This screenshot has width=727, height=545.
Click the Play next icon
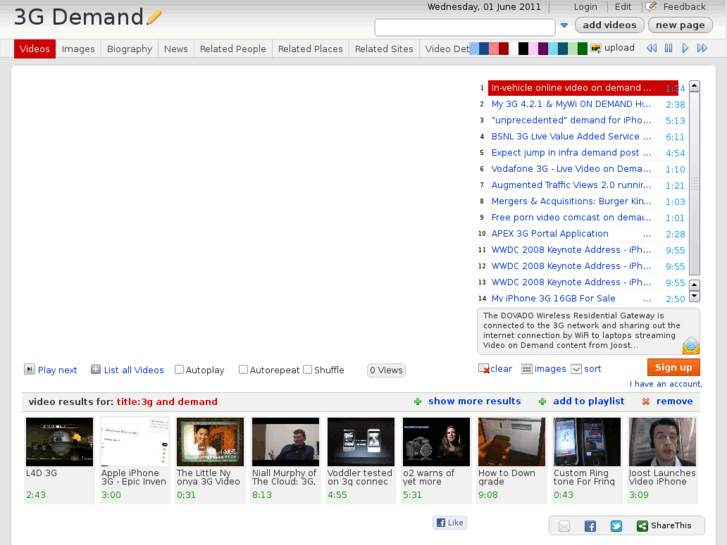(29, 369)
